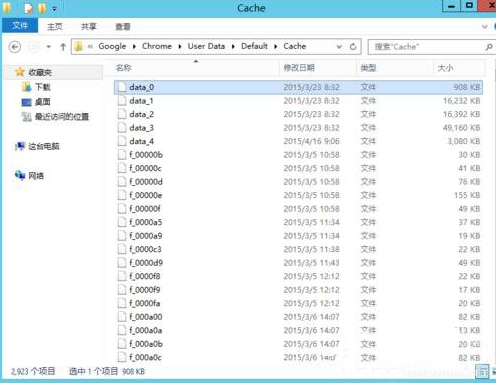This screenshot has width=496, height=383.
Task: Switch to details view in status bar
Action: [482, 371]
